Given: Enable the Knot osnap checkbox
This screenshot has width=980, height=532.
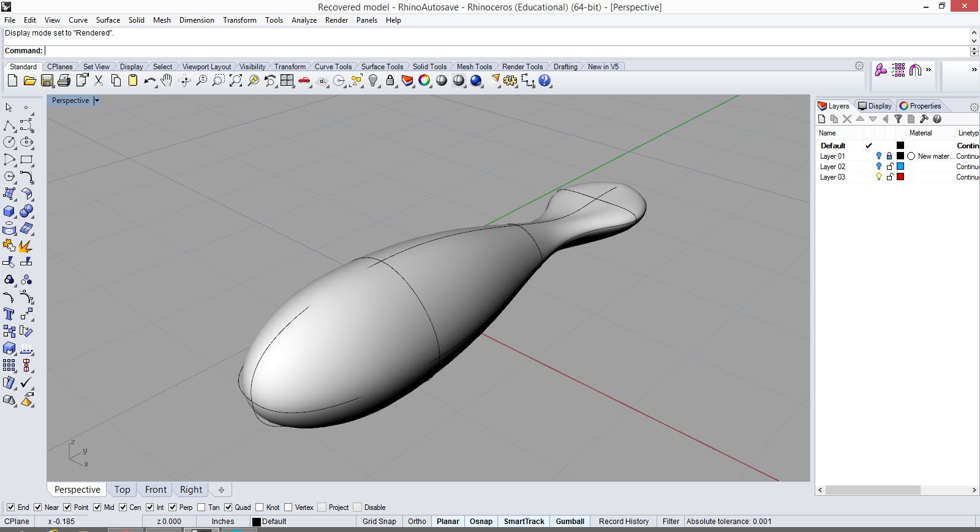Looking at the screenshot, I should click(260, 507).
